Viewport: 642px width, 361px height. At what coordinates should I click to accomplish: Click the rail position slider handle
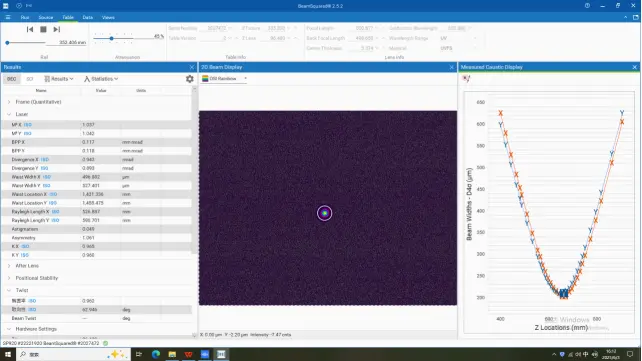pos(7,43)
